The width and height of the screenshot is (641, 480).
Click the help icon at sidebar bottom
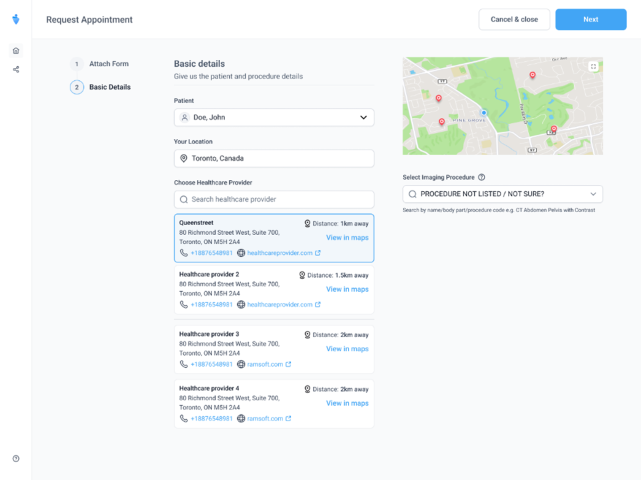click(x=16, y=459)
